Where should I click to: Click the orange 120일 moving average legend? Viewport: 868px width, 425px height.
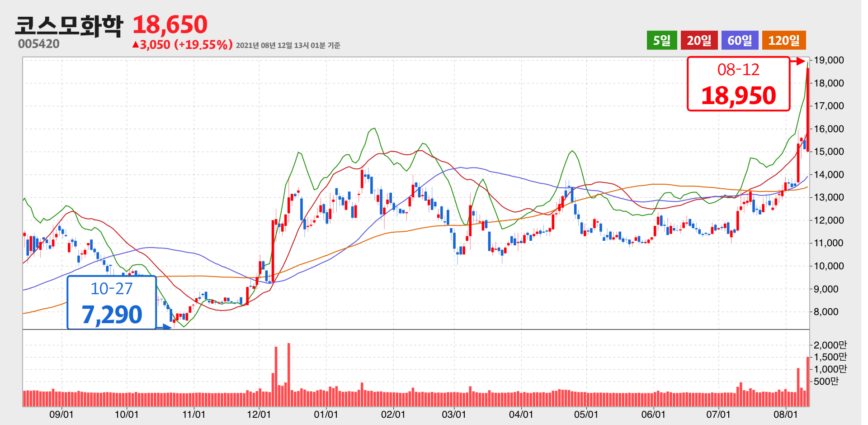(x=784, y=40)
